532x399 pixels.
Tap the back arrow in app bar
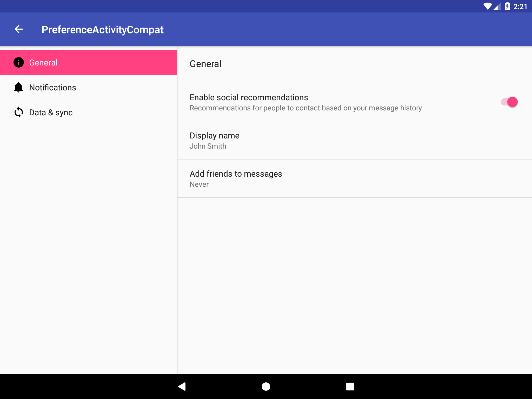coord(19,29)
